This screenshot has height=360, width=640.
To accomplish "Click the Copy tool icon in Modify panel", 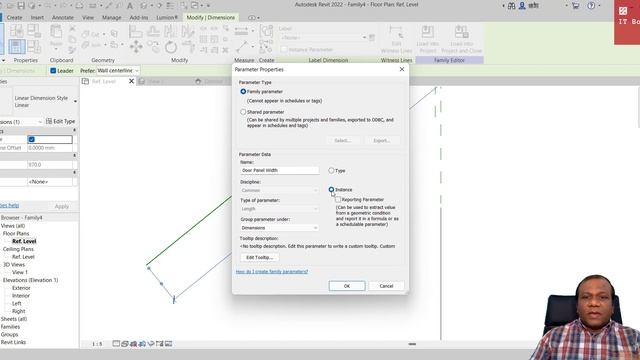I will (x=153, y=47).
